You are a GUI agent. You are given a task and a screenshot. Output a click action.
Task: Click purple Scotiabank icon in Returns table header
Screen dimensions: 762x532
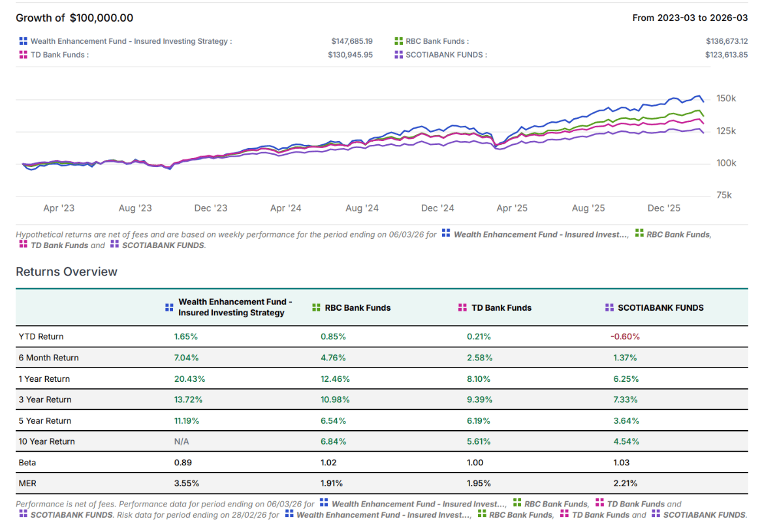click(x=609, y=307)
